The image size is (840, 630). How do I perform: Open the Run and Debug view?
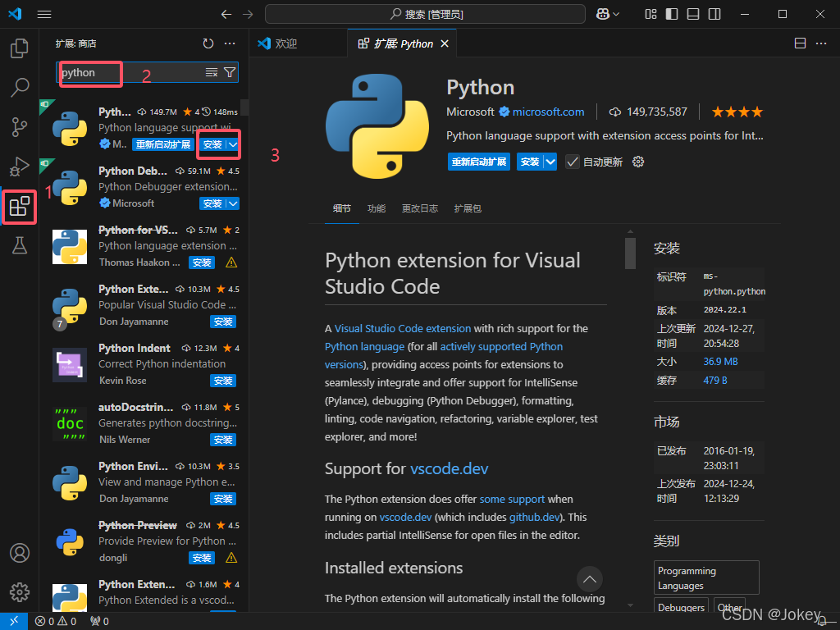(20, 167)
